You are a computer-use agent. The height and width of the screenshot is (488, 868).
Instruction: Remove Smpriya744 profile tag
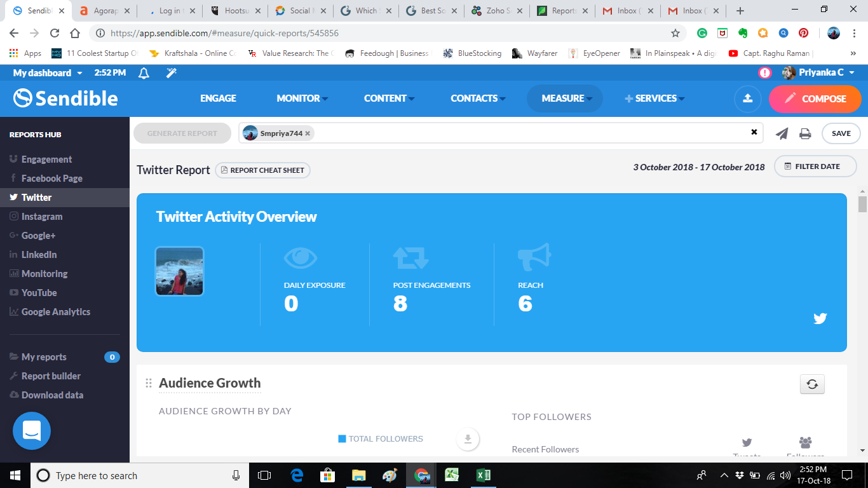pos(308,133)
